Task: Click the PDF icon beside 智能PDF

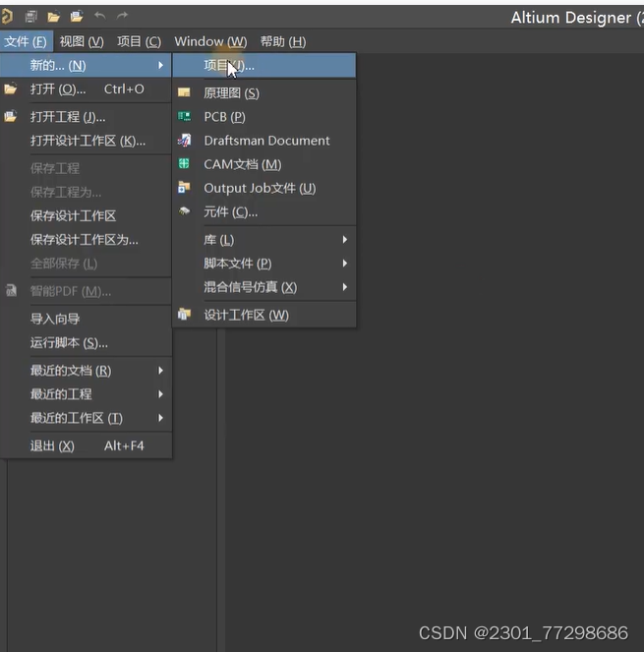Action: pyautogui.click(x=11, y=290)
